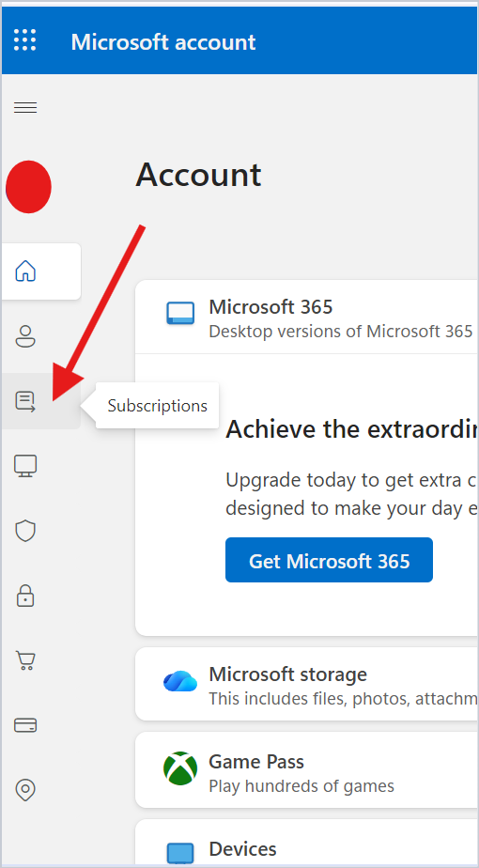Go to Home in the sidebar
The width and height of the screenshot is (479, 868).
[x=25, y=271]
